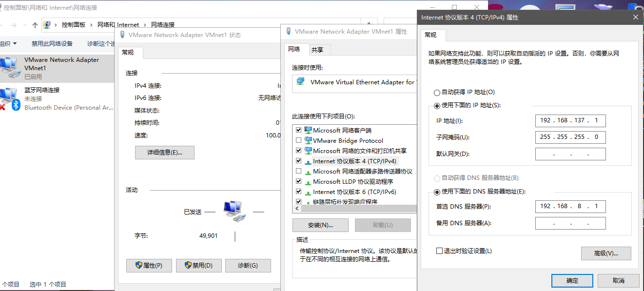
Task: Click 禁用(D) button in status dialog
Action: [198, 265]
